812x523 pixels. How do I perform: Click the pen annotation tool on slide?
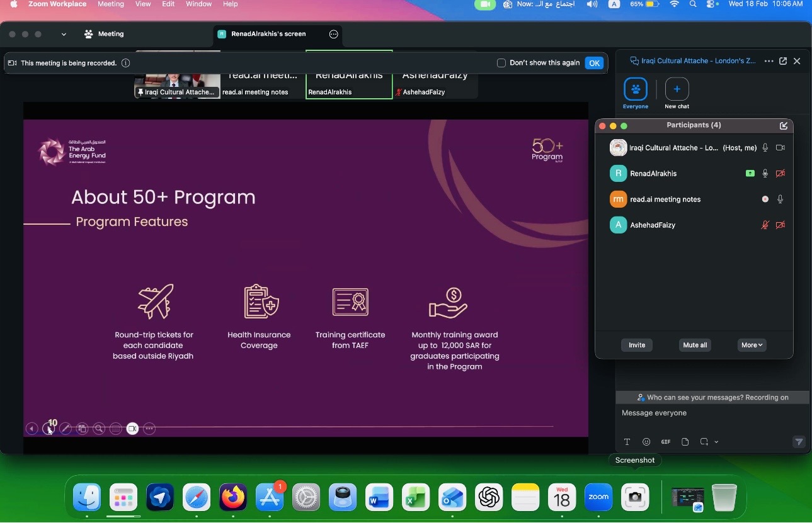point(65,429)
